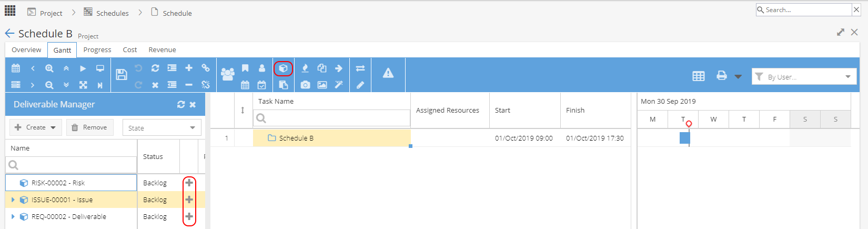868x229 pixels.
Task: Open the app grid launcher
Action: 10,11
